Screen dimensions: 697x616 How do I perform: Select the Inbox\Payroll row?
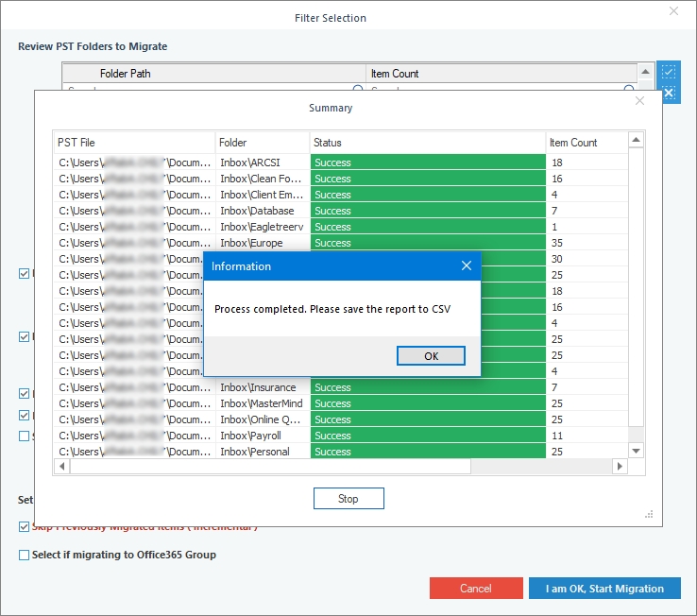click(x=341, y=436)
